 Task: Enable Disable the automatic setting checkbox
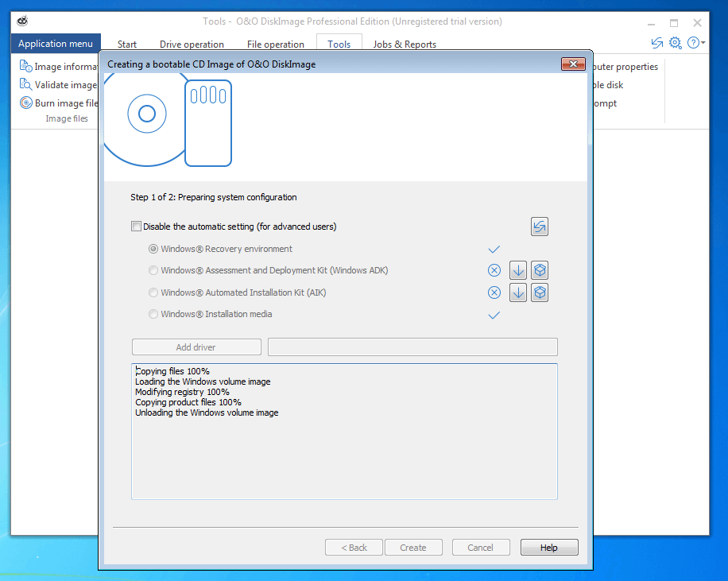(x=136, y=227)
